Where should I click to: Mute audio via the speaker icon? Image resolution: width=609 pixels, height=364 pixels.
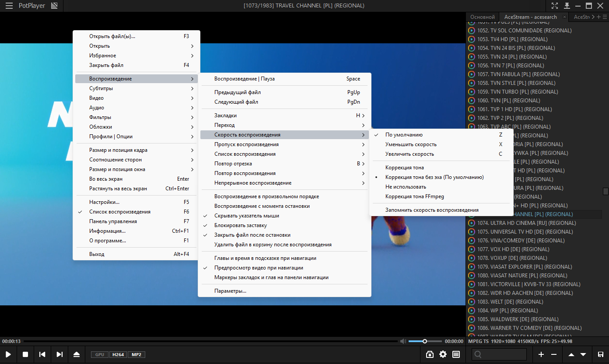[x=402, y=341]
